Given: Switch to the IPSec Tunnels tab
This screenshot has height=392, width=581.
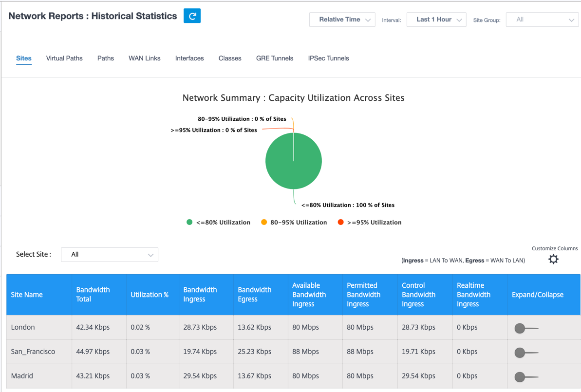Looking at the screenshot, I should (328, 58).
